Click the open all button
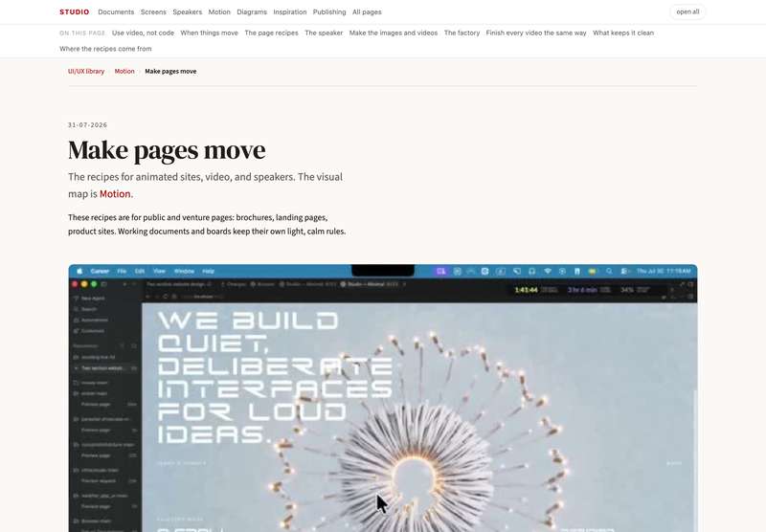Image resolution: width=766 pixels, height=532 pixels. (x=687, y=11)
